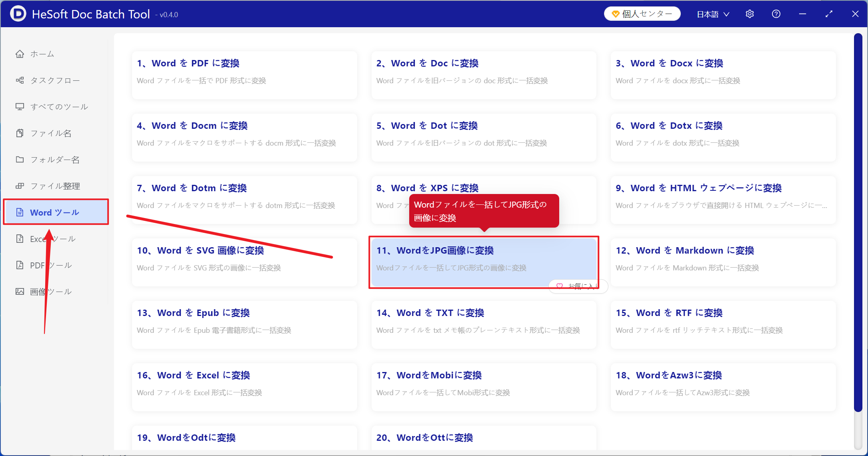Click the HeSoft logo icon
This screenshot has width=868, height=456.
[x=18, y=14]
